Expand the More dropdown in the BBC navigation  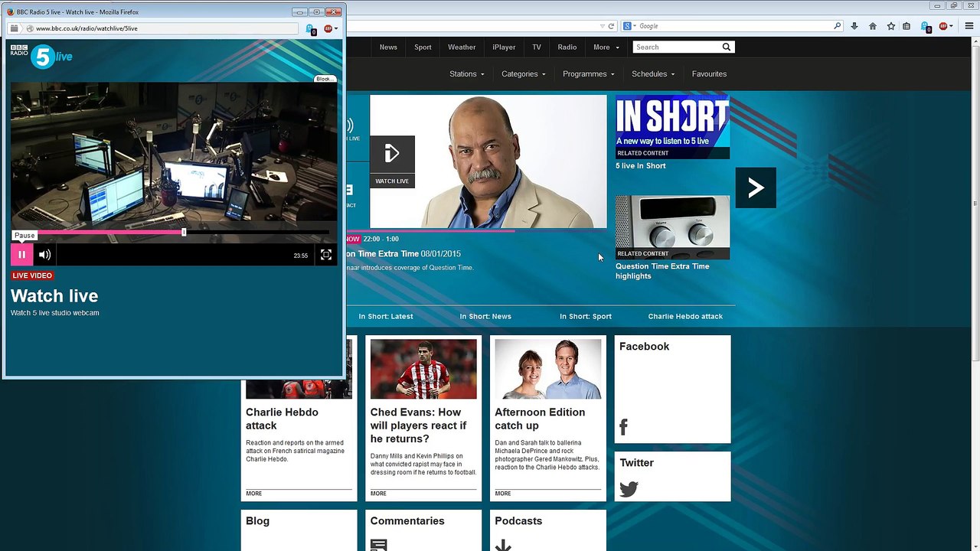pyautogui.click(x=606, y=47)
